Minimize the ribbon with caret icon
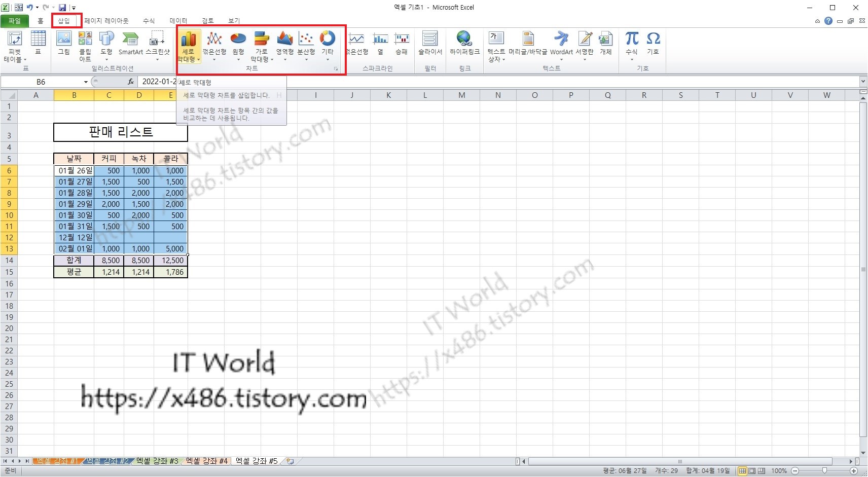Image resolution: width=868 pixels, height=477 pixels. (x=817, y=21)
